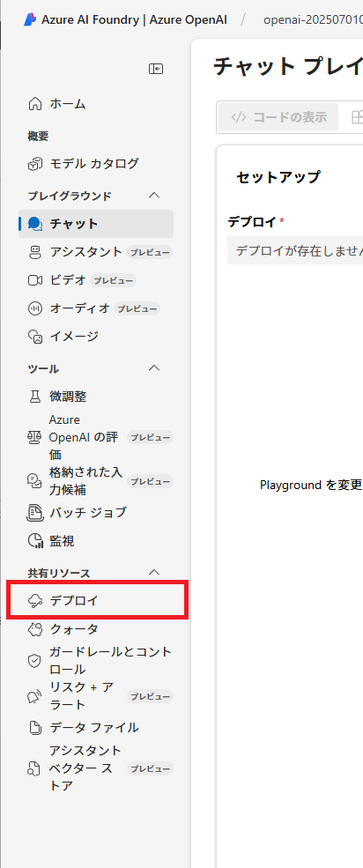
Task: Click the batch job icon beside バッチ ジョブ
Action: [x=35, y=513]
